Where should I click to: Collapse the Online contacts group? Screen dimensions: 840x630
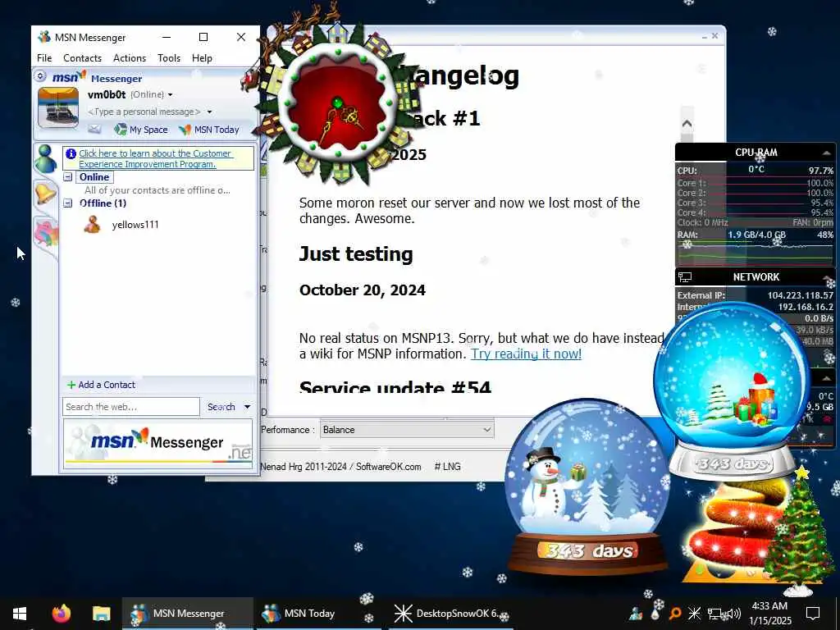tap(67, 177)
